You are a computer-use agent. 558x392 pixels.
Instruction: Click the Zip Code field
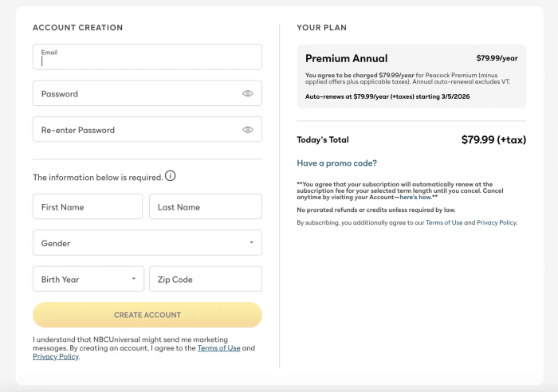click(x=206, y=279)
